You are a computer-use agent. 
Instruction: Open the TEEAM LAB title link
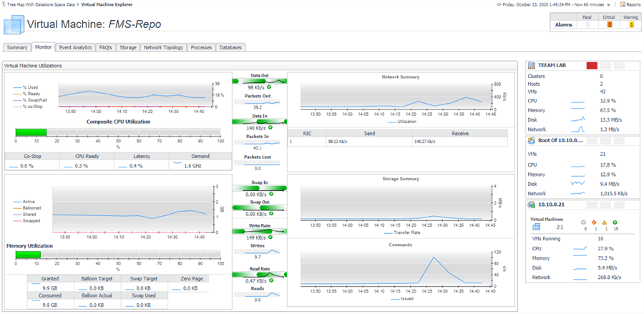550,65
